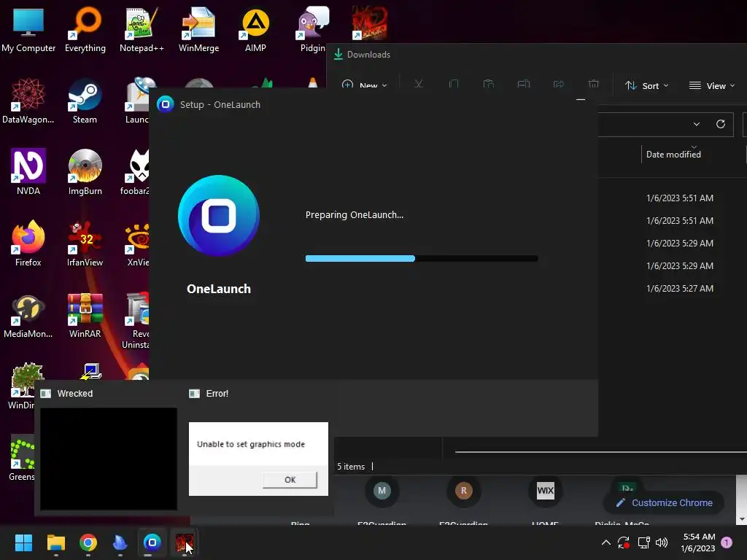Open foobar2000 desktop shortcut
This screenshot has width=747, height=560.
pyautogui.click(x=136, y=172)
